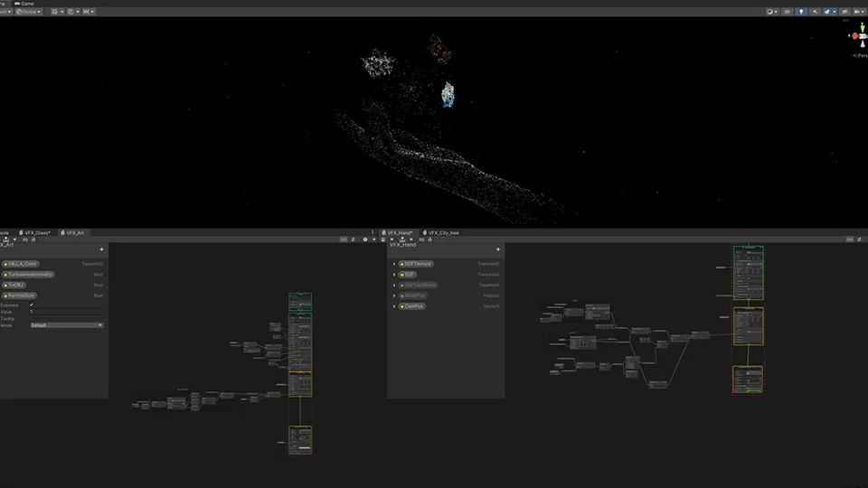Toggle scene audio button
The width and height of the screenshot is (868, 488).
[x=815, y=12]
